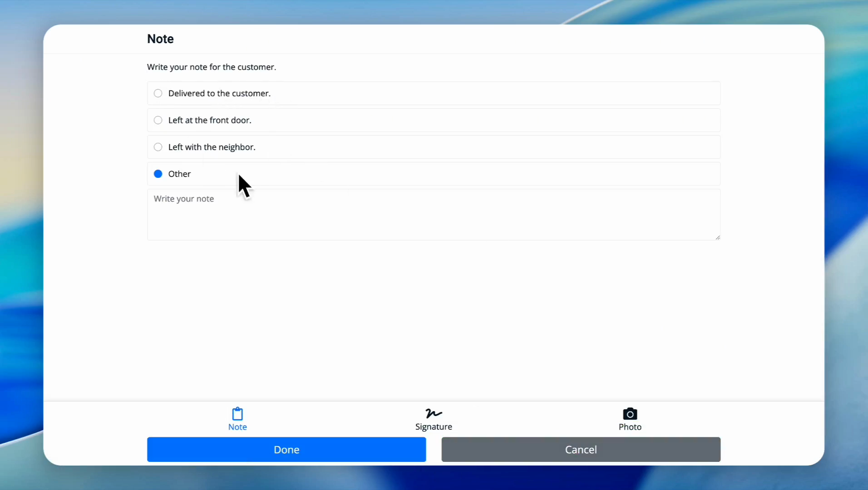The width and height of the screenshot is (868, 490).
Task: Confirm with the blue Done button
Action: click(286, 450)
